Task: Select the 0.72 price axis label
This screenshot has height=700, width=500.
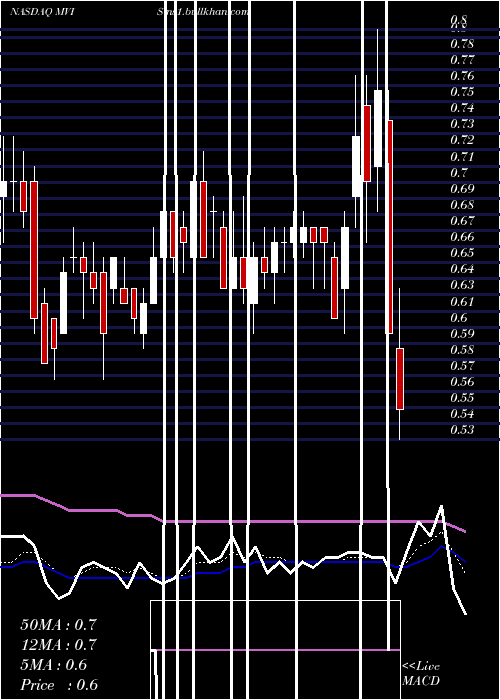Action: coord(462,140)
